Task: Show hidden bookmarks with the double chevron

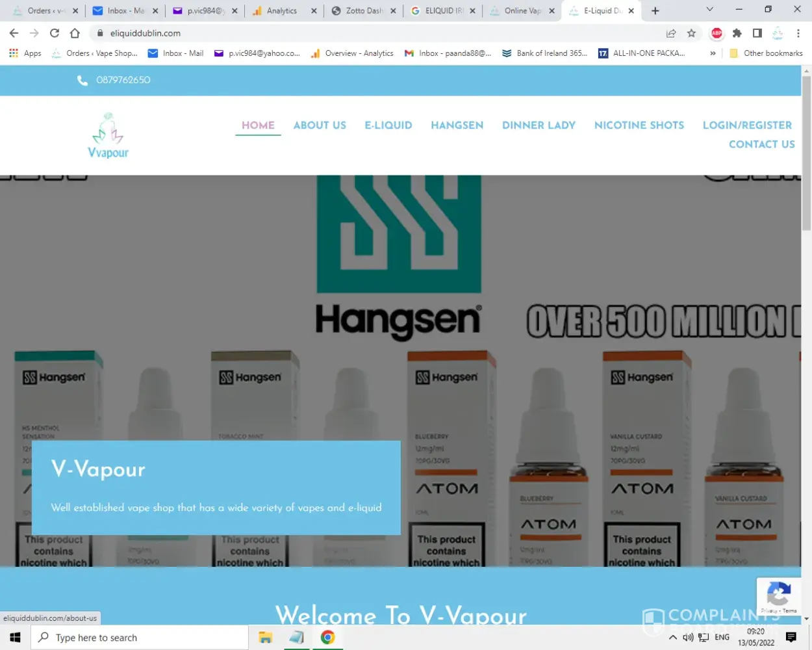Action: 713,53
